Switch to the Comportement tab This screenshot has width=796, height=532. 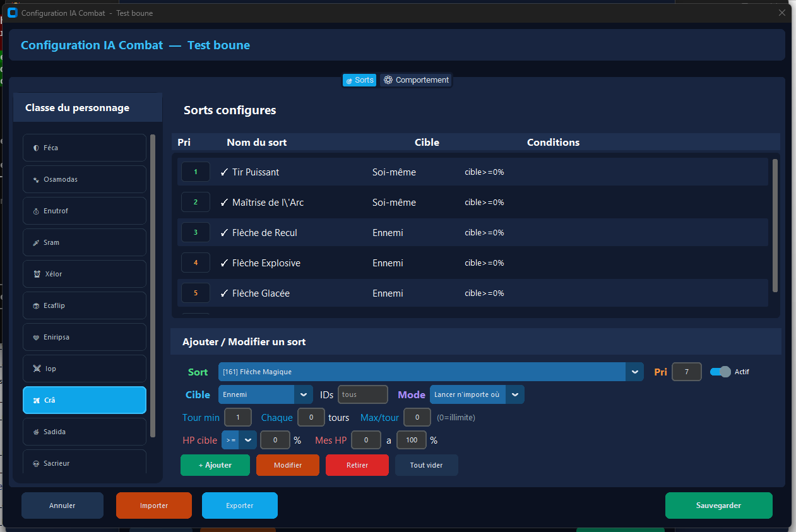tap(416, 80)
